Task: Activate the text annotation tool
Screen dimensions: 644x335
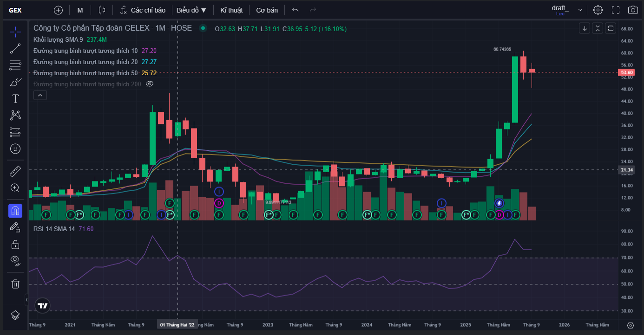Action: (x=15, y=99)
